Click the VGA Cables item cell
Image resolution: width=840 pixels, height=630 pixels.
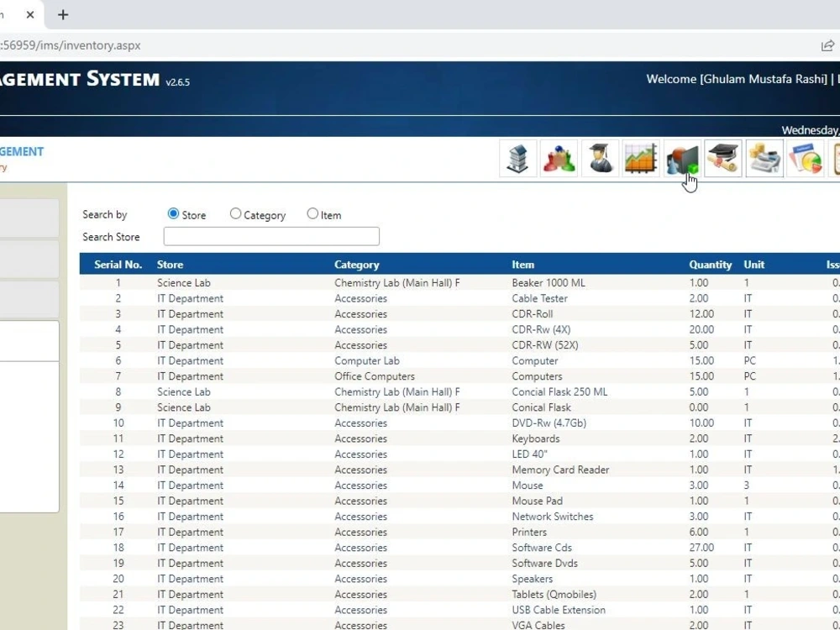pyautogui.click(x=538, y=625)
